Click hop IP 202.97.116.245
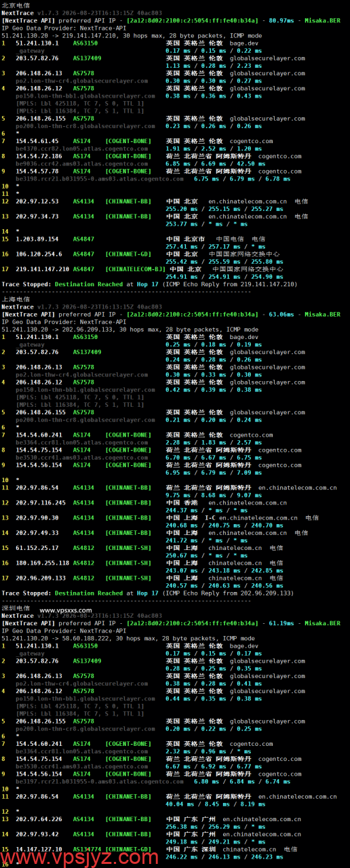Screen dimensions: 350x868 tap(41, 502)
